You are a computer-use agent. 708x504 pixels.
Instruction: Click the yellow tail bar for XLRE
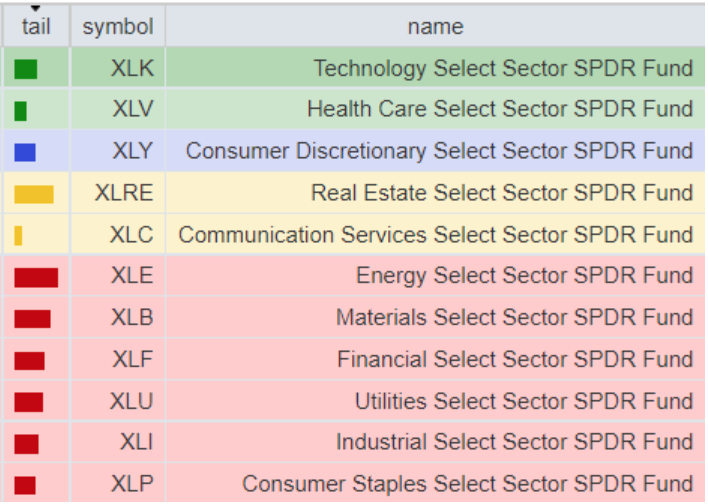[x=34, y=194]
